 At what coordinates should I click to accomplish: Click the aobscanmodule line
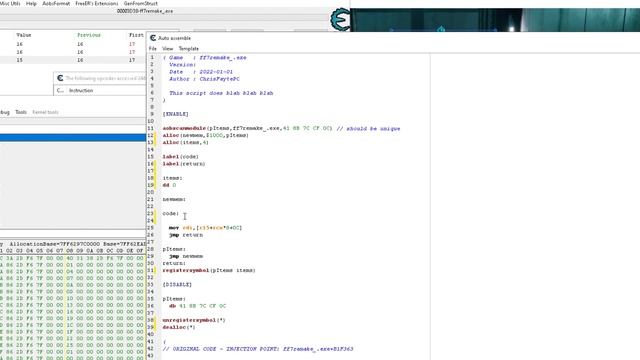tap(281, 129)
